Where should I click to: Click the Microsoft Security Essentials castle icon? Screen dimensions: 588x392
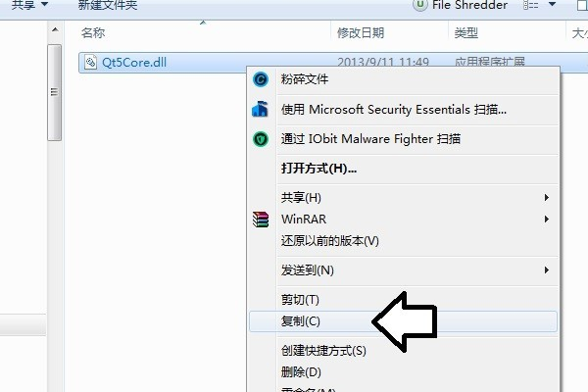(x=260, y=109)
